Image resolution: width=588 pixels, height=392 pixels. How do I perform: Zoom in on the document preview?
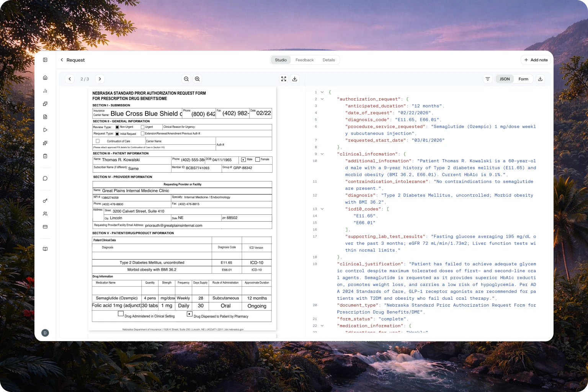tap(197, 79)
